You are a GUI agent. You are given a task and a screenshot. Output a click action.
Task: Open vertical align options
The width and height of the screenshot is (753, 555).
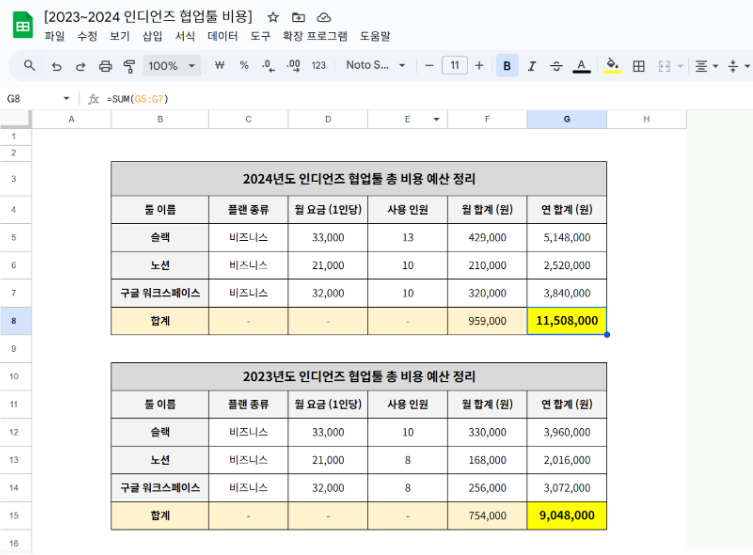(x=738, y=66)
